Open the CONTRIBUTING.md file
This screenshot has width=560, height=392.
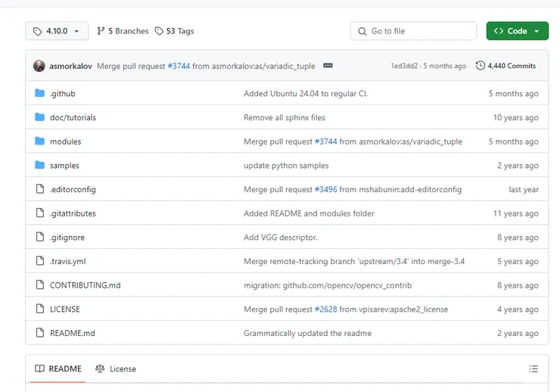85,286
